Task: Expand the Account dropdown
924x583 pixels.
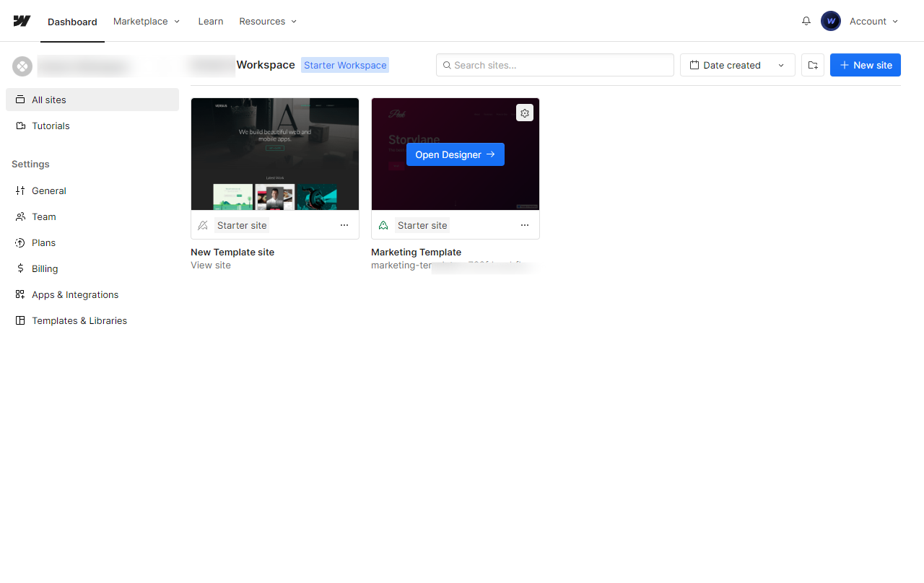Action: click(873, 21)
